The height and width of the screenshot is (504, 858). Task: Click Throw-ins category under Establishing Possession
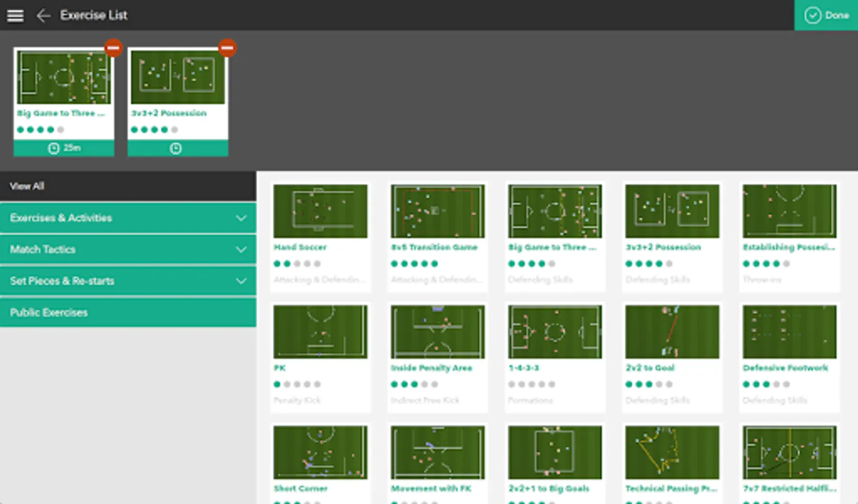coord(762,279)
